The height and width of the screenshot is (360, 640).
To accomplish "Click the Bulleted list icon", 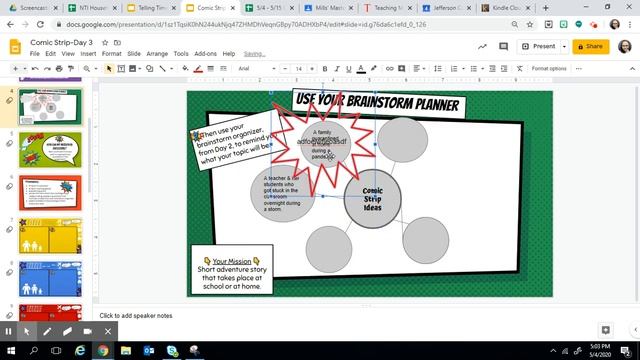I will tap(473, 69).
